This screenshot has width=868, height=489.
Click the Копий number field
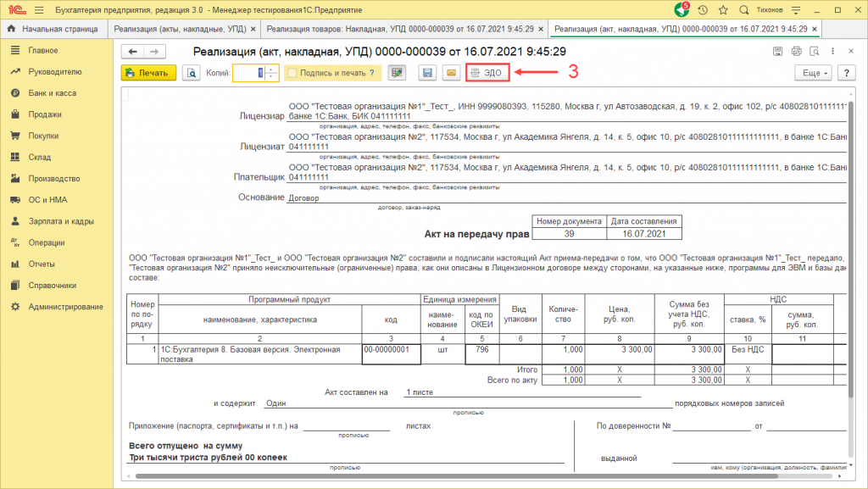coord(249,73)
